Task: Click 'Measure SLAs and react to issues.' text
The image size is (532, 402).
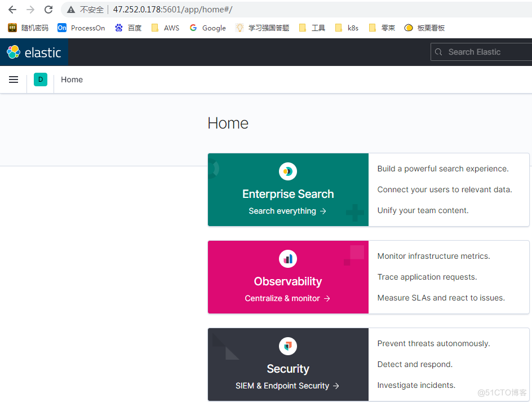Action: click(441, 298)
